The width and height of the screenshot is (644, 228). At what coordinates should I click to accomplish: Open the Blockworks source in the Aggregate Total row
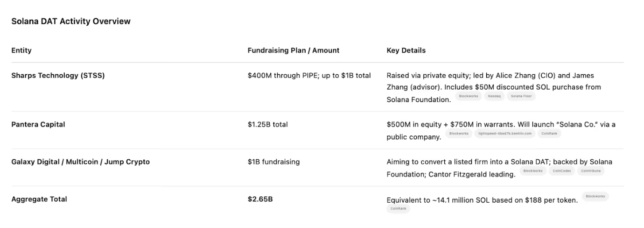(x=595, y=196)
